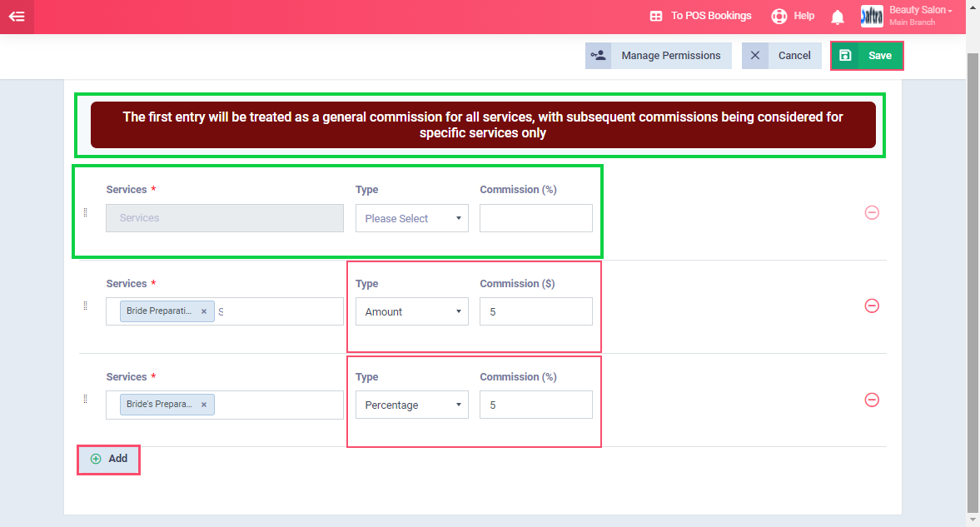
Task: Remove the Amount commission row
Action: [872, 306]
